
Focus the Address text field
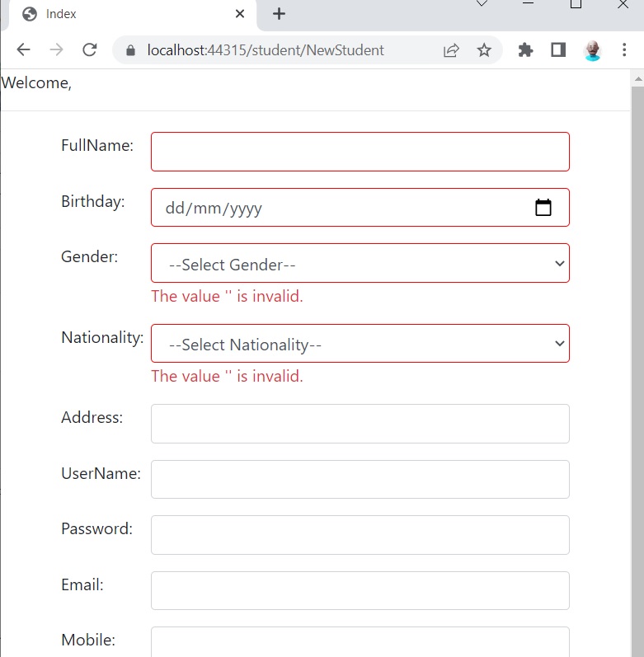click(360, 424)
